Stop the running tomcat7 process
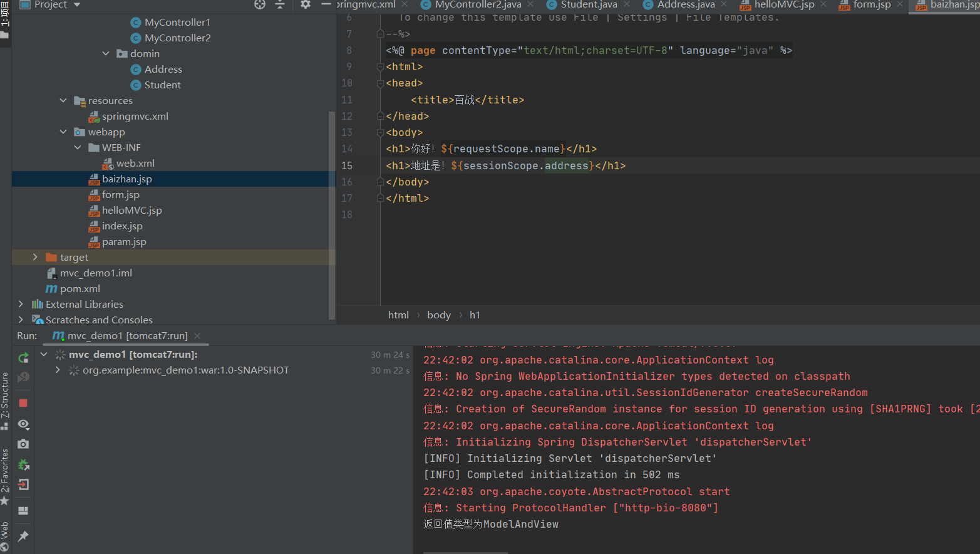Image resolution: width=980 pixels, height=554 pixels. pos(23,403)
